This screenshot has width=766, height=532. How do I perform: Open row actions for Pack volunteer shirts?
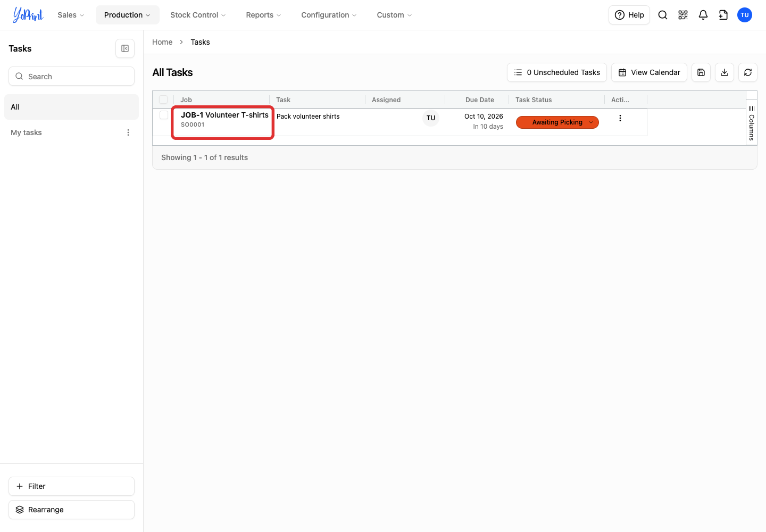click(620, 118)
